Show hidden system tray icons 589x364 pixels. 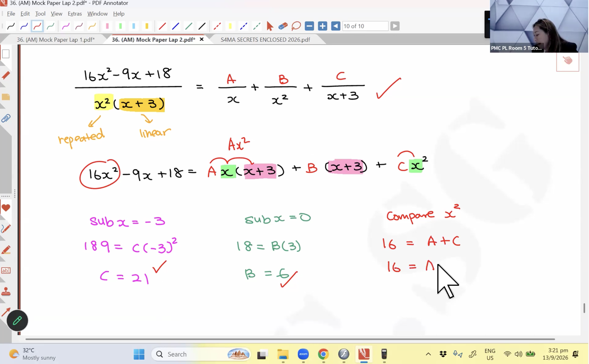tap(428, 354)
